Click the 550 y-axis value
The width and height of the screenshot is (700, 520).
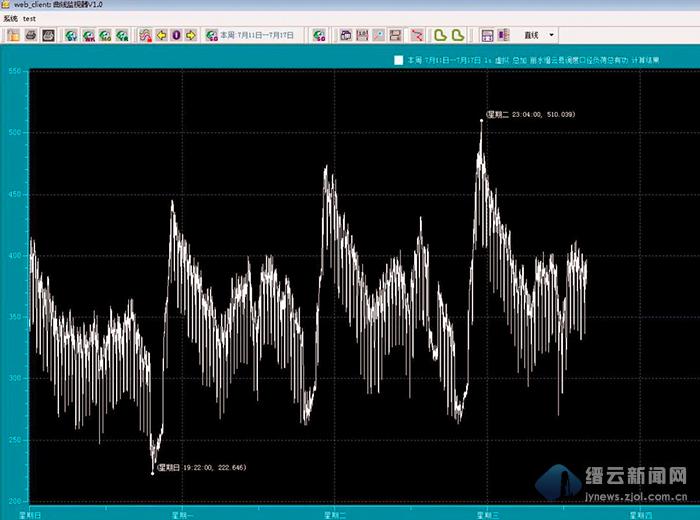[15, 71]
